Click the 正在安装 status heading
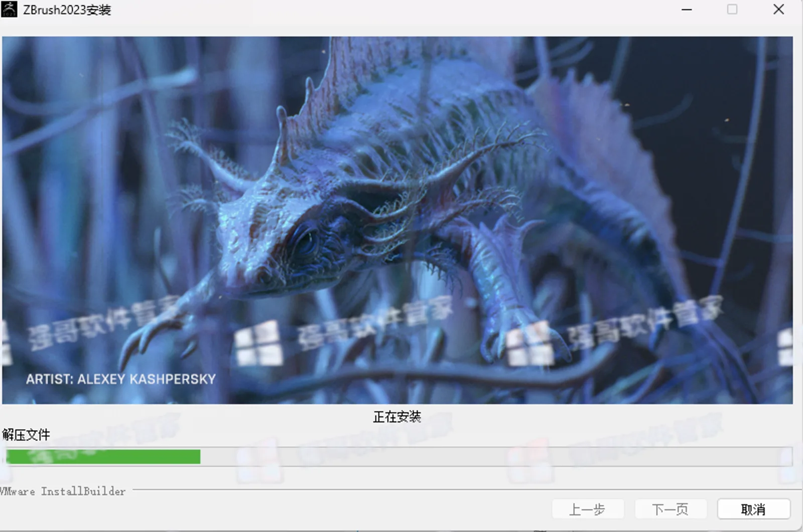This screenshot has width=803, height=532. pyautogui.click(x=397, y=417)
